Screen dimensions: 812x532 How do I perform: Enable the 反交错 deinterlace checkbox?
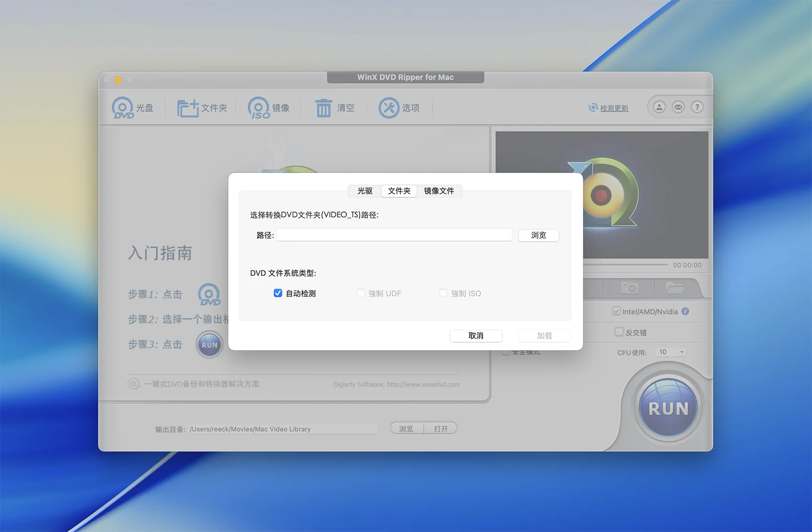point(619,332)
